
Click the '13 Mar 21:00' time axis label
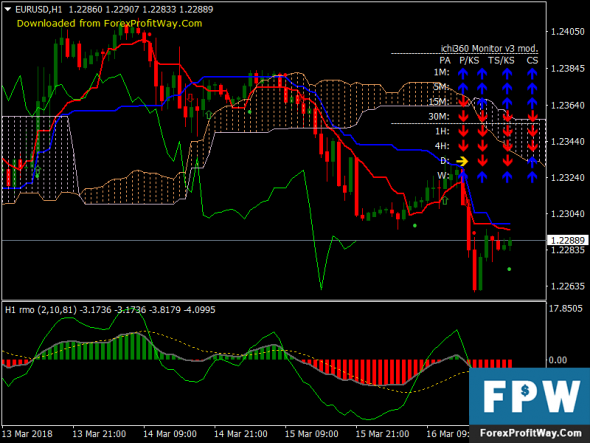click(x=99, y=434)
